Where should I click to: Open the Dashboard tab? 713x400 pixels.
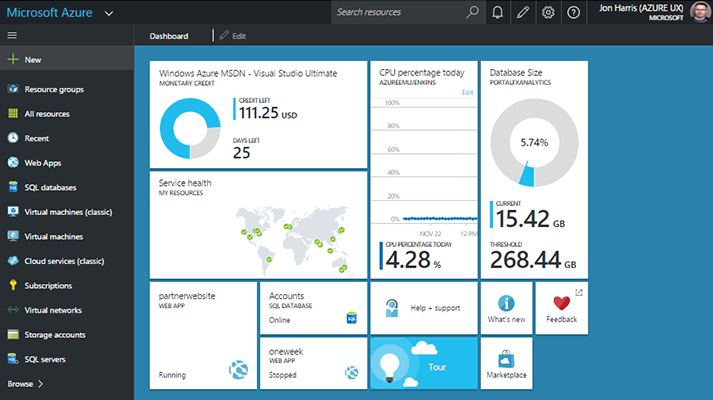click(x=169, y=36)
